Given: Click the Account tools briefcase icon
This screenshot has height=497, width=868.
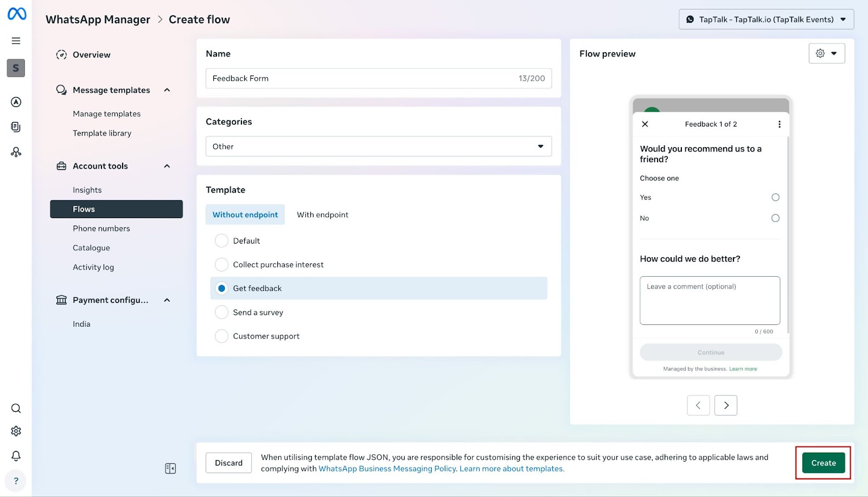Looking at the screenshot, I should pyautogui.click(x=61, y=166).
